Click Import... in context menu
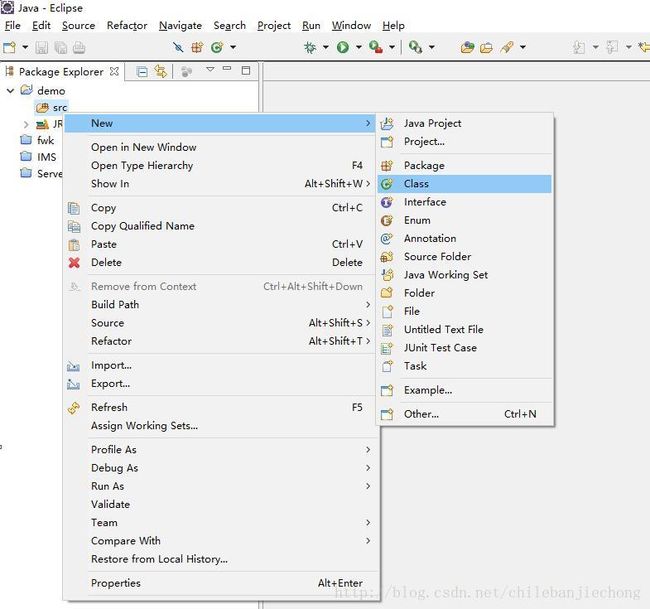Screen dimensions: 650x609 (220, 365)
